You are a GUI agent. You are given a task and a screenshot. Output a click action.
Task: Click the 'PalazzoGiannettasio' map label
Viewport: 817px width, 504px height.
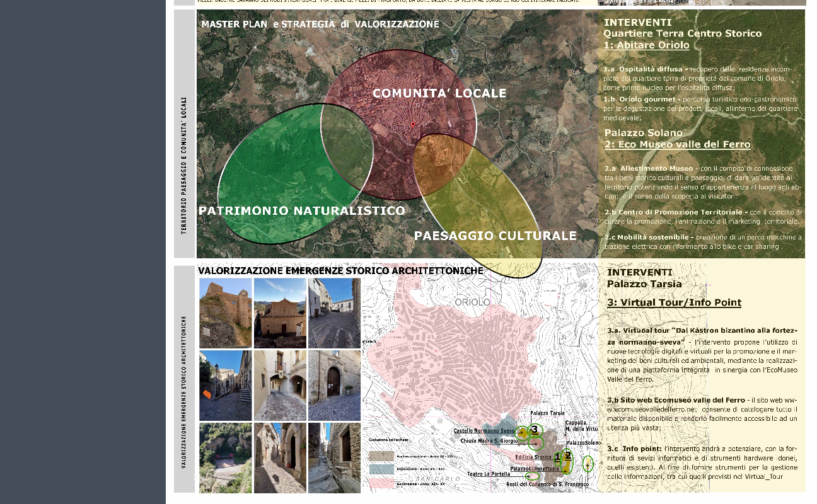(535, 469)
